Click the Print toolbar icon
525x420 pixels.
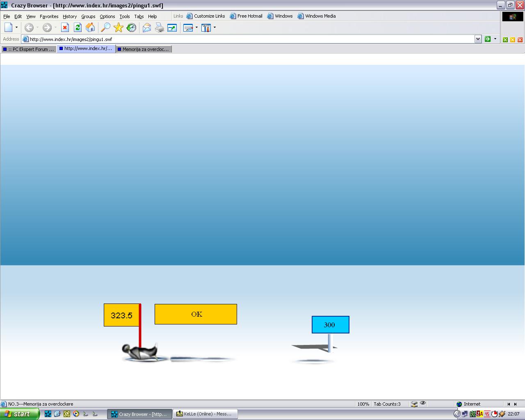pos(159,27)
